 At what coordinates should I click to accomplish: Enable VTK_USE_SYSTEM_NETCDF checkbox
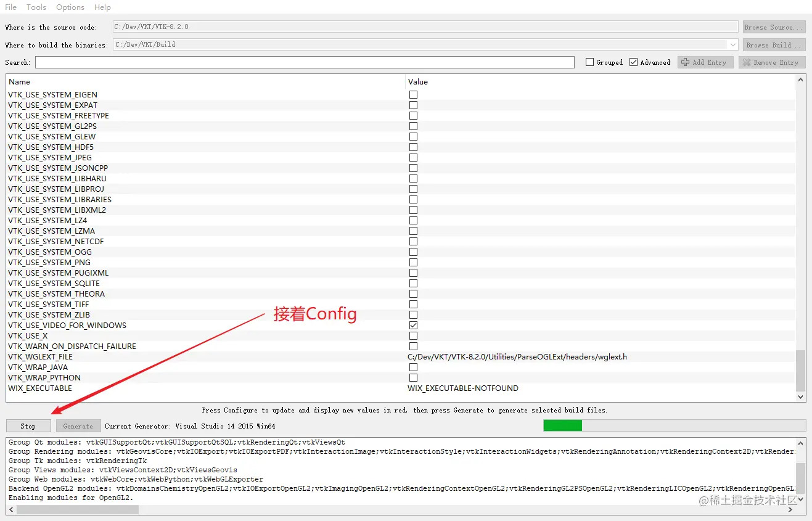pyautogui.click(x=413, y=242)
